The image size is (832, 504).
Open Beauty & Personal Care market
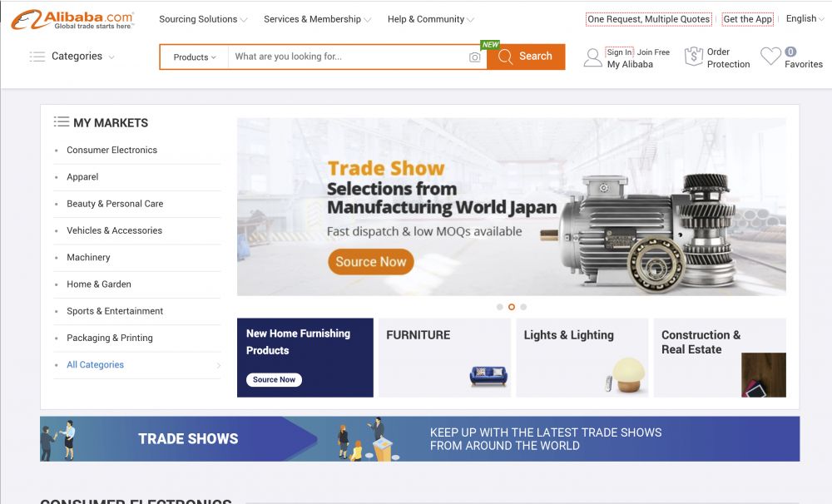(x=115, y=204)
